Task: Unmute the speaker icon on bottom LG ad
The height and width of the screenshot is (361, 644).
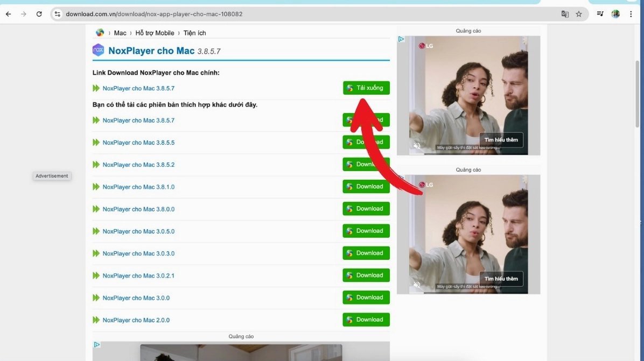Action: 417,285
